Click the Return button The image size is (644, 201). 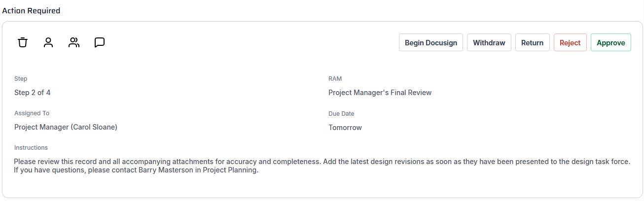tap(532, 43)
